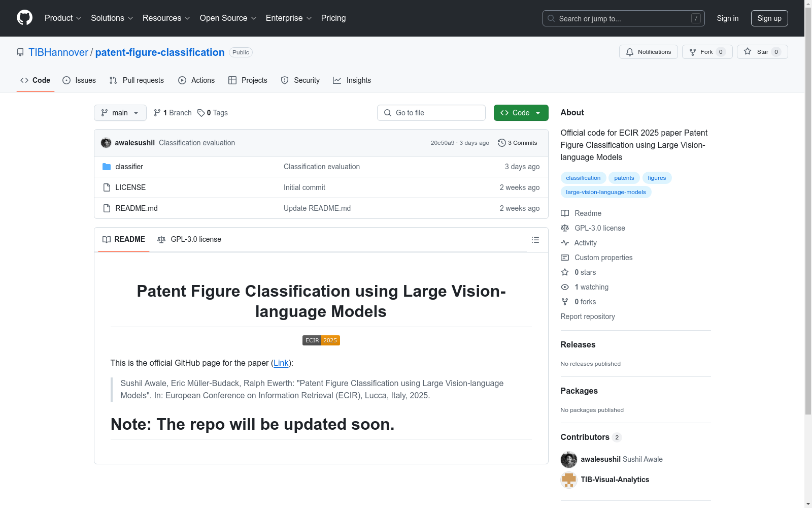This screenshot has height=508, width=812.
Task: Click the book icon beside Readme
Action: [x=565, y=213]
